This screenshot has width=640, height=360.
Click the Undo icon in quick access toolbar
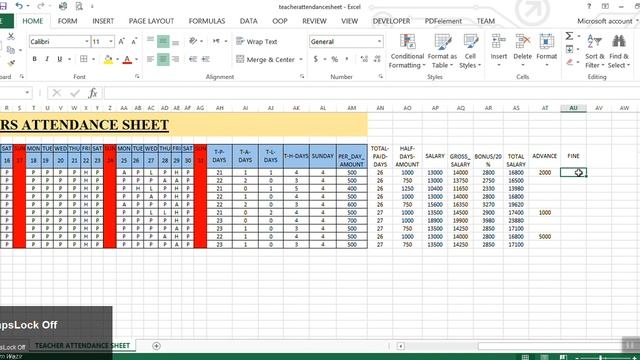pos(19,6)
